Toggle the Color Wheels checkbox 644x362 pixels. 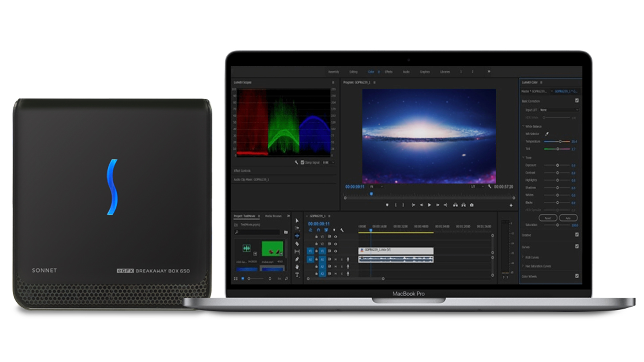(577, 276)
